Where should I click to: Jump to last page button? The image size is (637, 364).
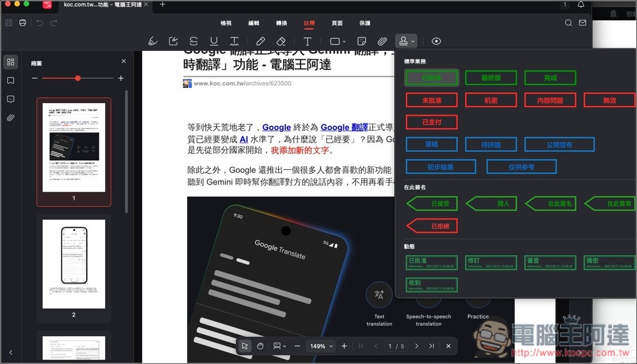(x=431, y=346)
